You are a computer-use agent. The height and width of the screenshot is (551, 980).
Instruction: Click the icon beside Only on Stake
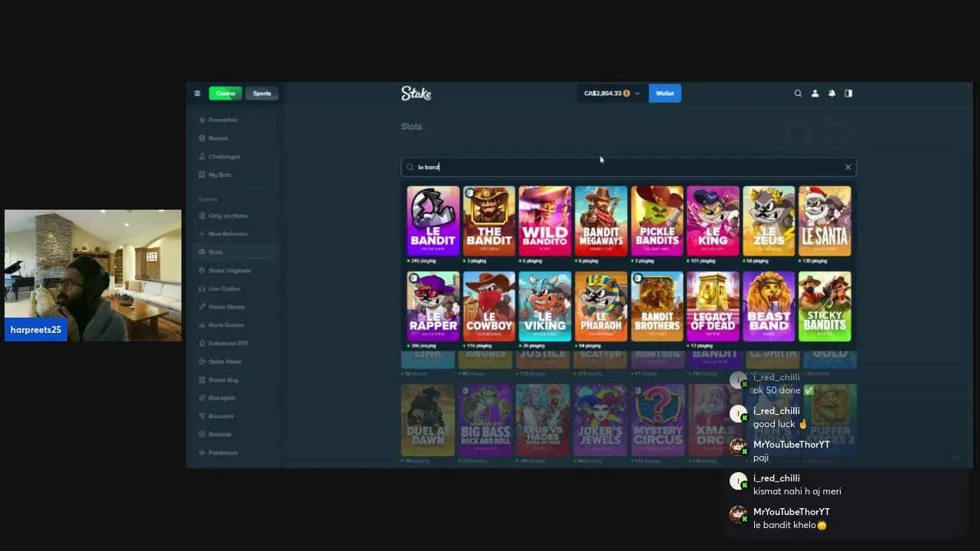point(201,216)
